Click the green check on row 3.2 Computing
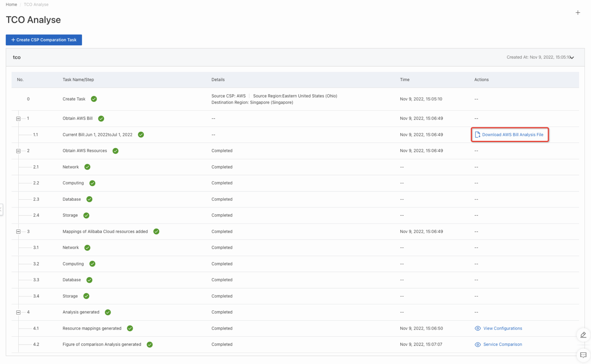The width and height of the screenshot is (591, 364). click(92, 264)
